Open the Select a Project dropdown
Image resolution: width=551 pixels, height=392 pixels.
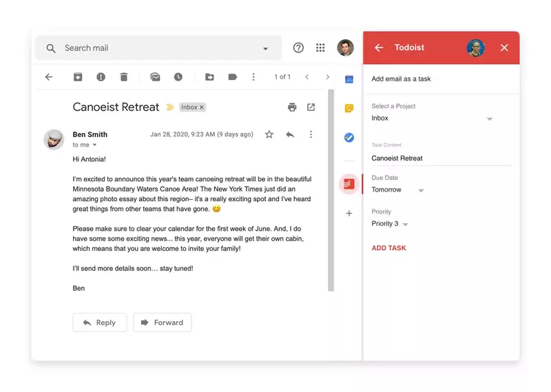[x=433, y=118]
